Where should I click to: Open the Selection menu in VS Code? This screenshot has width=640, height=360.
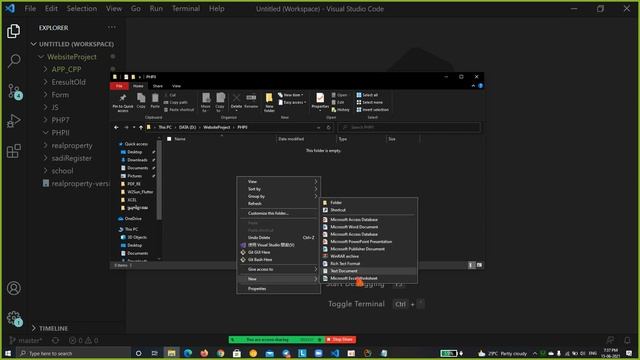[x=82, y=8]
